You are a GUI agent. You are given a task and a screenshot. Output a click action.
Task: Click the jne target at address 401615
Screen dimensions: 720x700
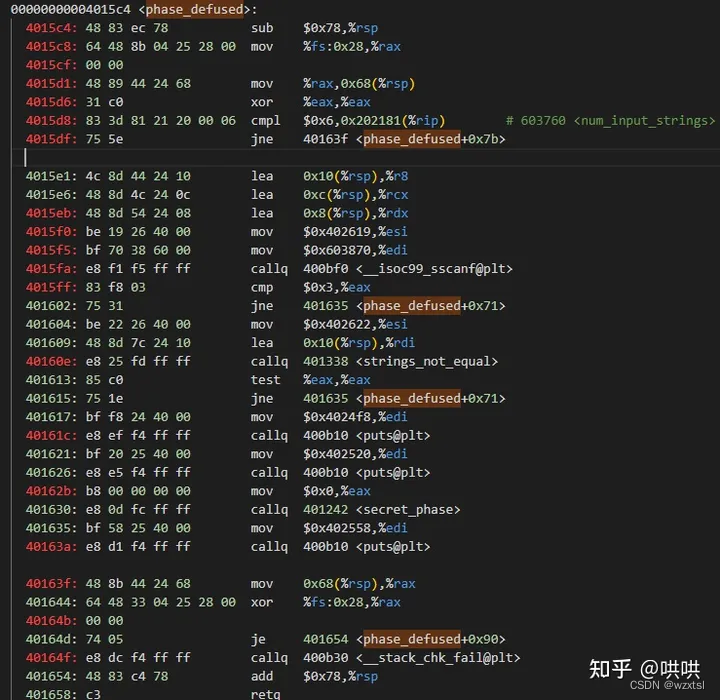tap(404, 398)
